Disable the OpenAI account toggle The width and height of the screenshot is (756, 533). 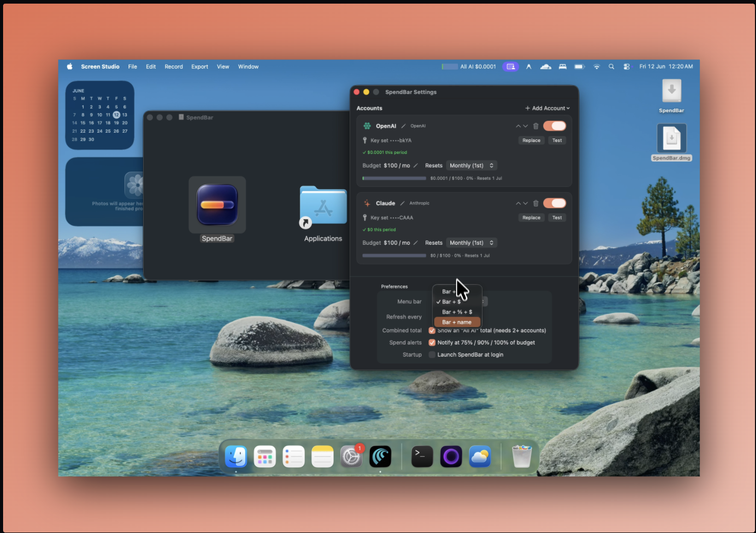[555, 126]
